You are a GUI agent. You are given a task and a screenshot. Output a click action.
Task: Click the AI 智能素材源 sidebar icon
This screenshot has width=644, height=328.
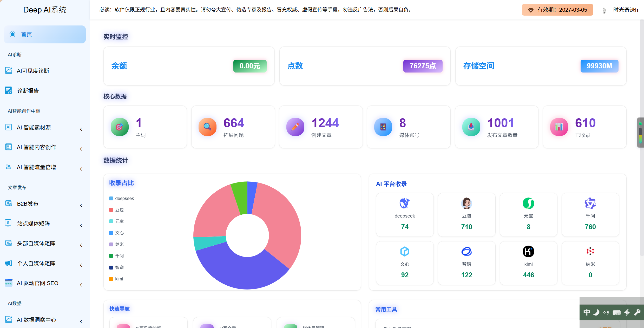9,127
